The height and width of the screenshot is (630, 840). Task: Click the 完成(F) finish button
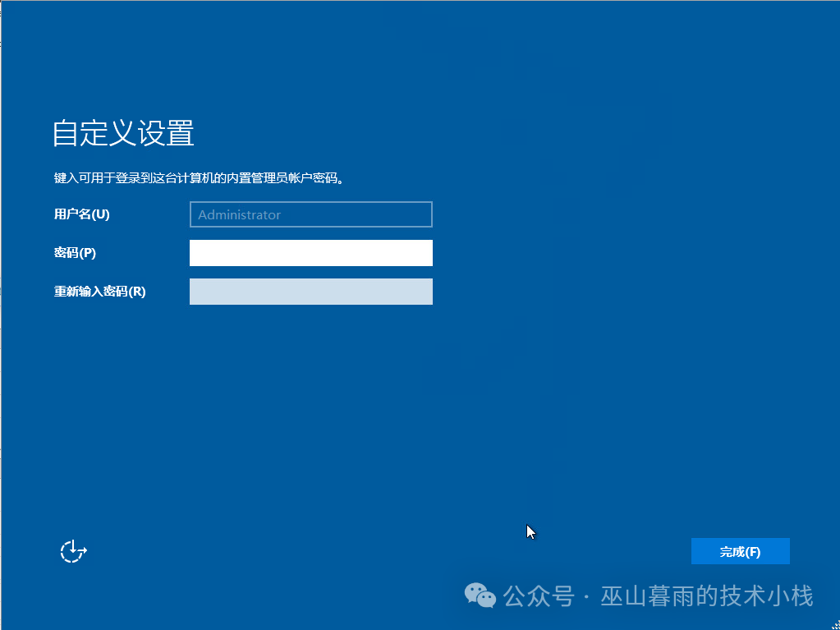coord(740,552)
